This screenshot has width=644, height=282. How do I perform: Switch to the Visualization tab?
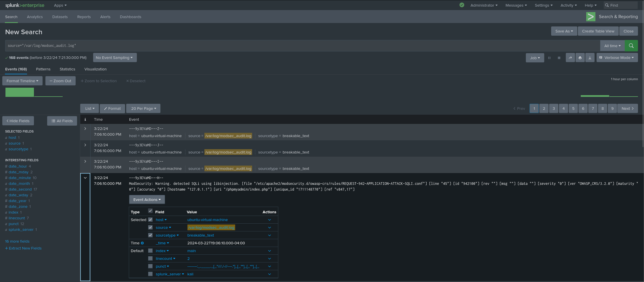pyautogui.click(x=95, y=69)
